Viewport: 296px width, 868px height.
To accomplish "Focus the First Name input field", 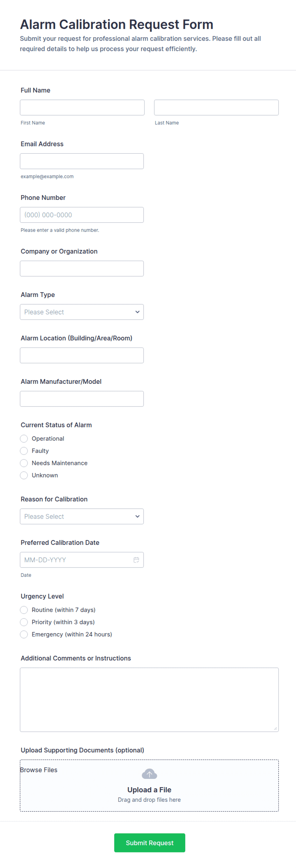I will click(x=82, y=108).
